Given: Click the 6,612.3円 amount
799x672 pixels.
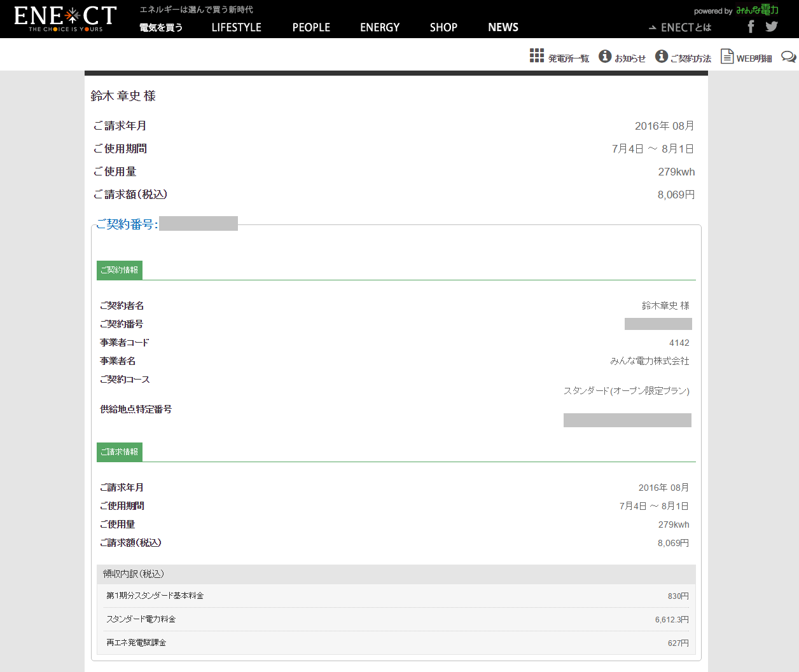Looking at the screenshot, I should click(672, 619).
